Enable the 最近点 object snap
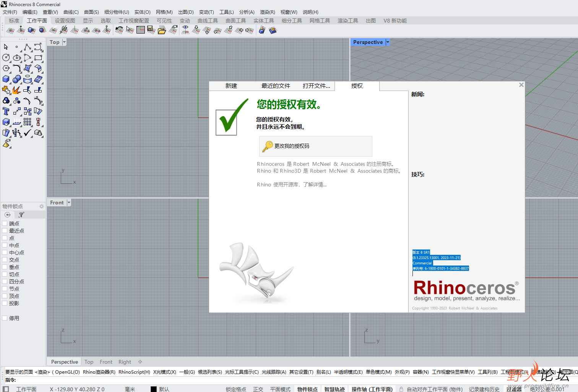The height and width of the screenshot is (392, 578). [5, 231]
